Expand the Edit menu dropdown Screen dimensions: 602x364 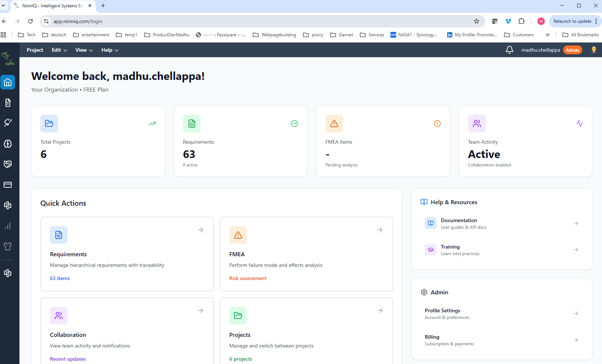(x=59, y=50)
